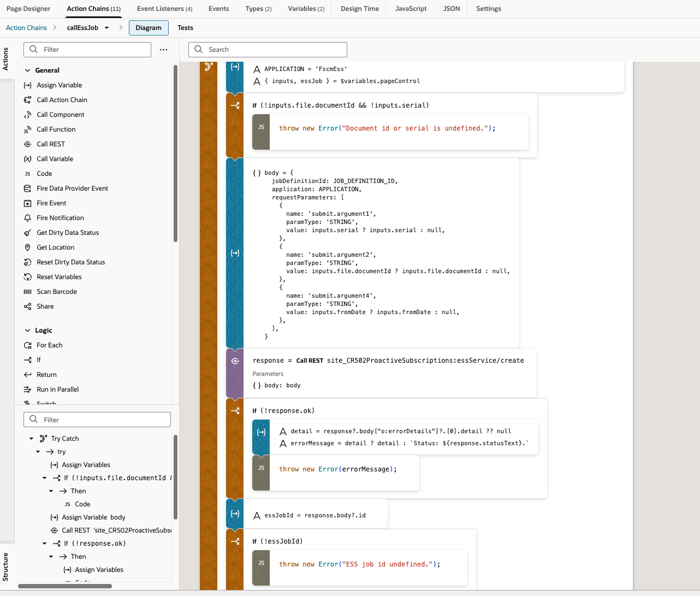Image resolution: width=700 pixels, height=596 pixels.
Task: Click the Fire Data Provider Event icon
Action: 27,188
